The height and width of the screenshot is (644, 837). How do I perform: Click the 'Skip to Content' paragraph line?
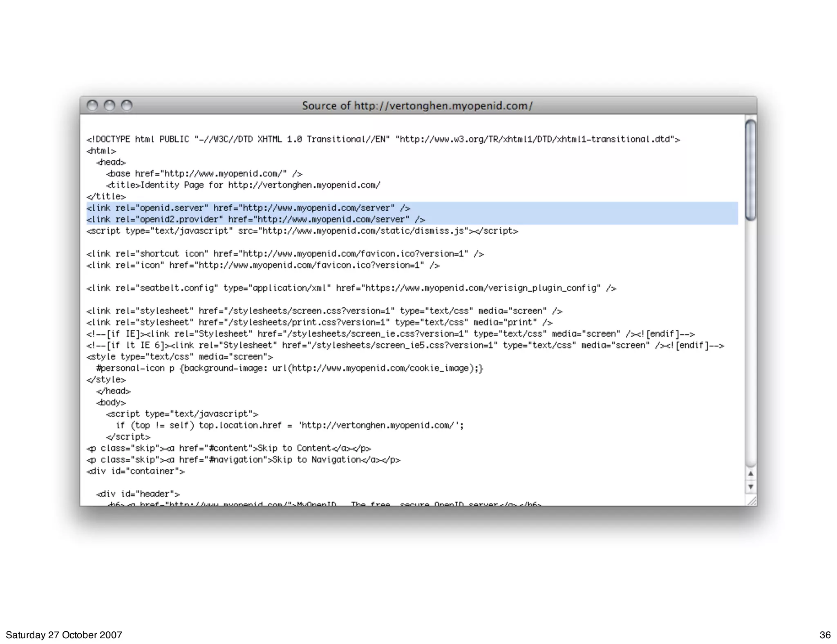click(x=228, y=448)
